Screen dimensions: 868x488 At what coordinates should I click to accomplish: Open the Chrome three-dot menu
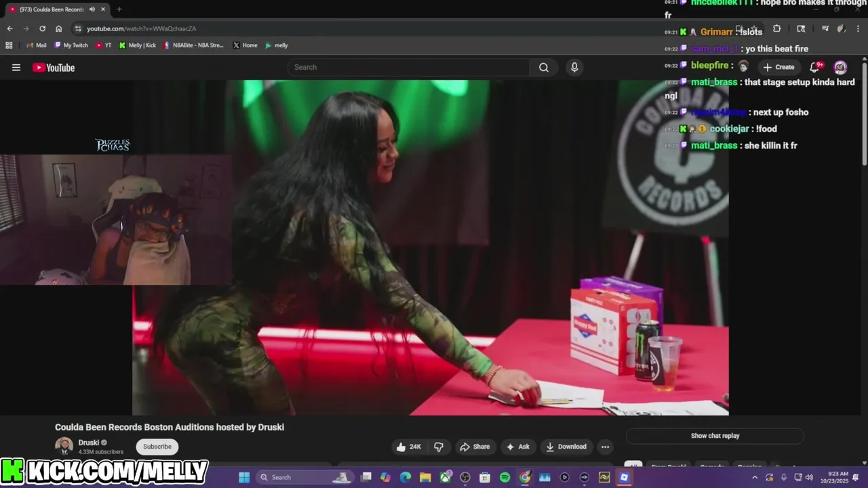[856, 28]
